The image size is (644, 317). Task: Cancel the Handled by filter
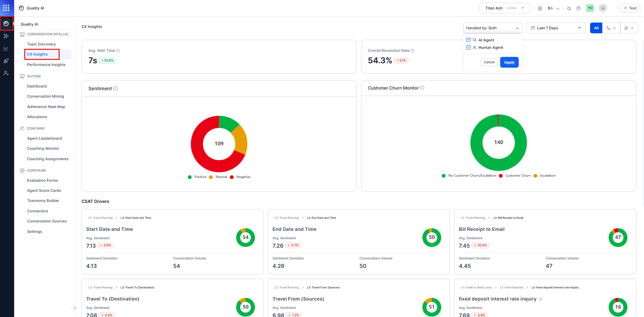[489, 62]
